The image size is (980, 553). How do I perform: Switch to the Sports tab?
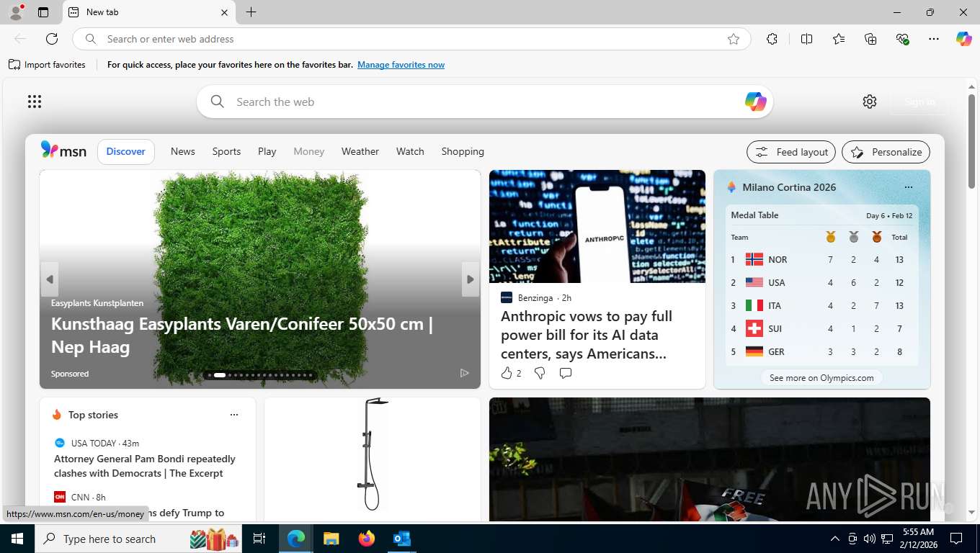point(226,151)
